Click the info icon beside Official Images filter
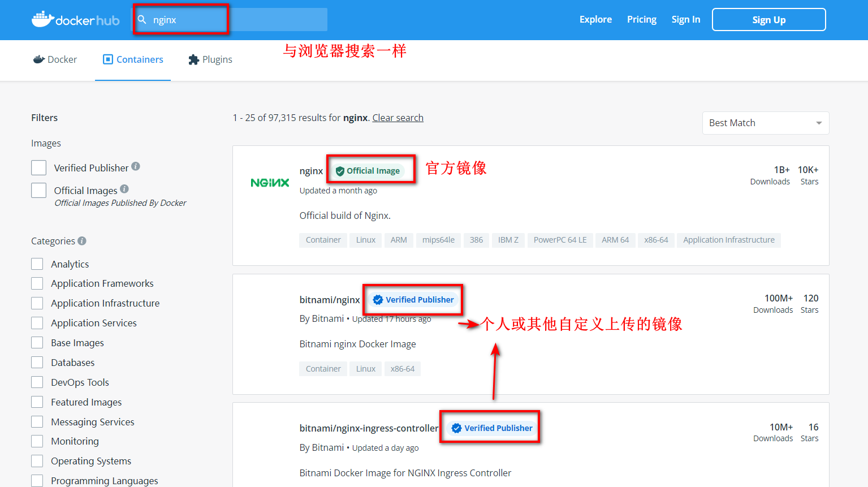The width and height of the screenshot is (868, 487). 124,189
